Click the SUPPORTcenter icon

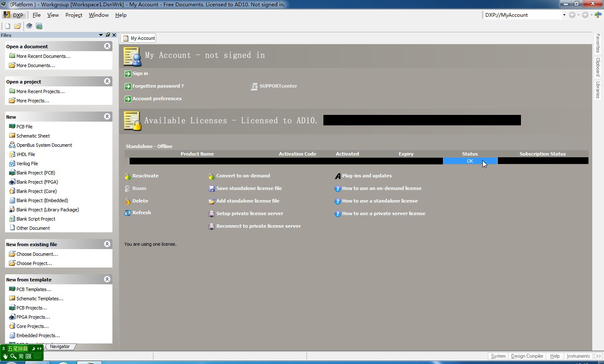coord(254,86)
